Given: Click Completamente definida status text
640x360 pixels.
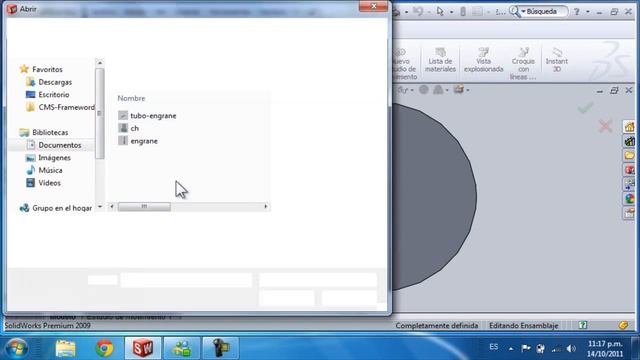Looking at the screenshot, I should (436, 326).
